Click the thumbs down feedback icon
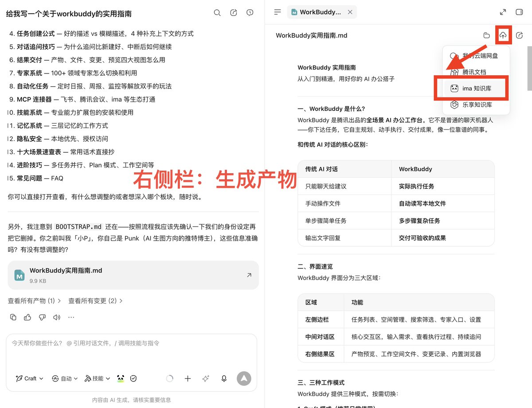 [42, 317]
